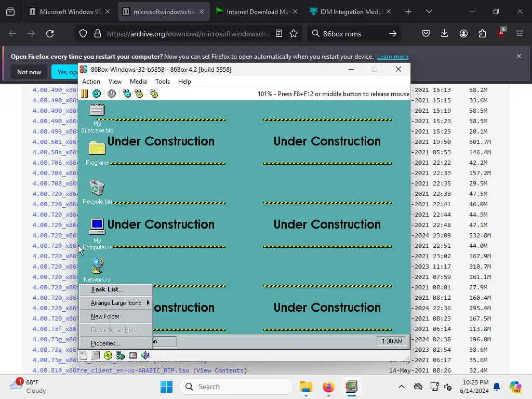Select the Programs folder desktop icon
The width and height of the screenshot is (532, 399).
(x=97, y=153)
